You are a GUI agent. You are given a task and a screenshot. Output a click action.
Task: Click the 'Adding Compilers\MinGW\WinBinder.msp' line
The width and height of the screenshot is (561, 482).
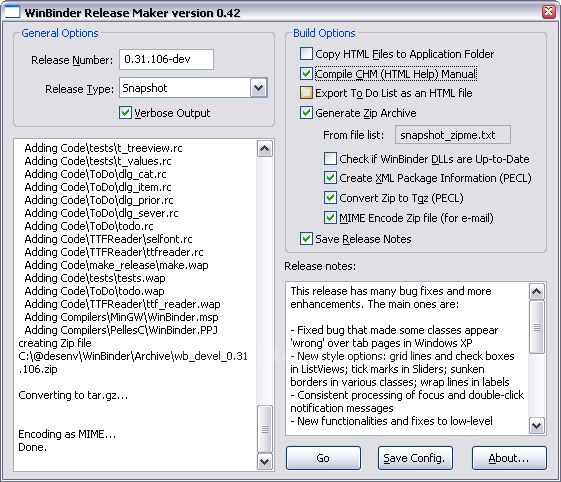point(121,317)
